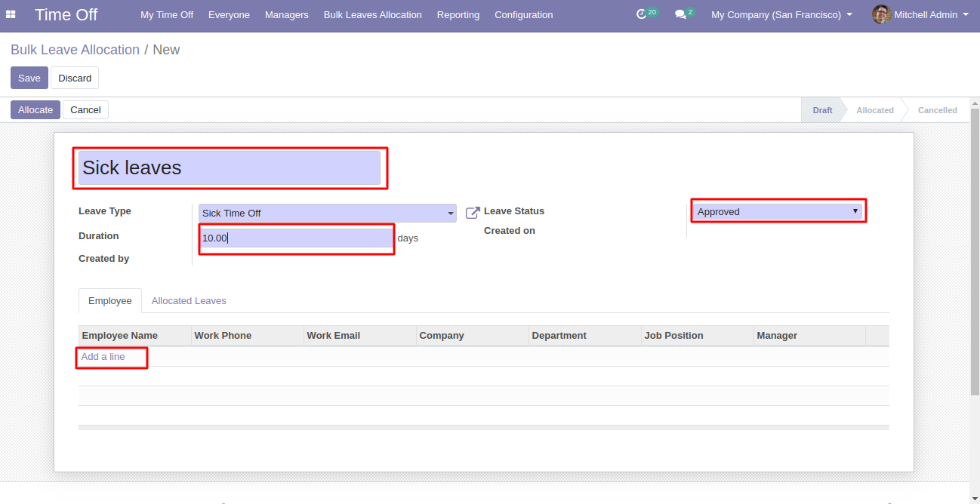
Task: Click the Leave Type label
Action: point(105,211)
